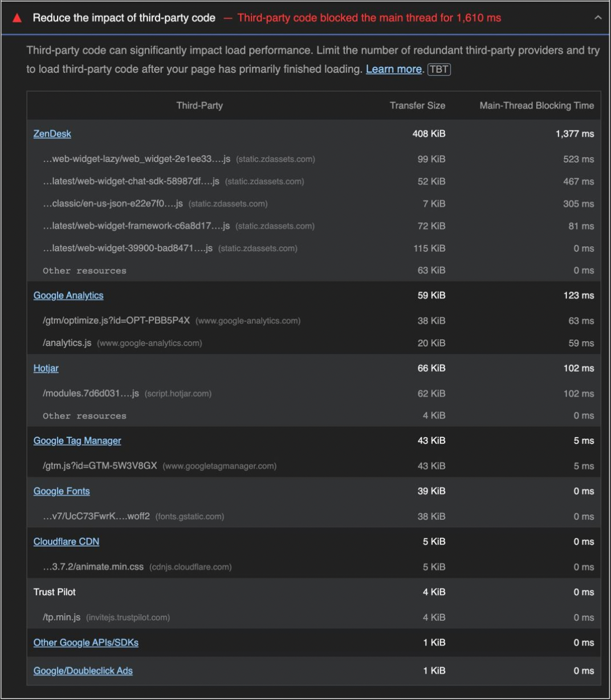Viewport: 611px width, 700px height.
Task: Click the red warning triangle icon
Action: click(17, 18)
